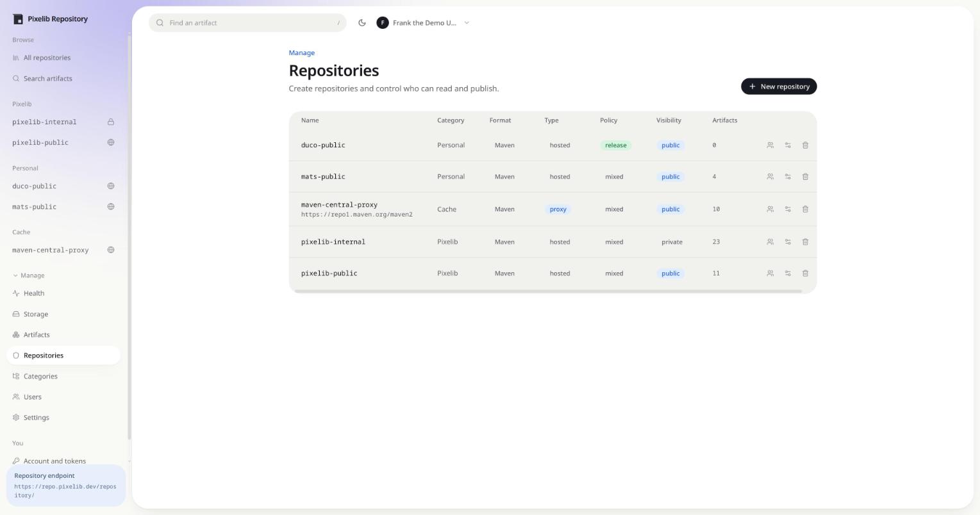Go to Categories page
The width and height of the screenshot is (980, 515).
pos(63,376)
